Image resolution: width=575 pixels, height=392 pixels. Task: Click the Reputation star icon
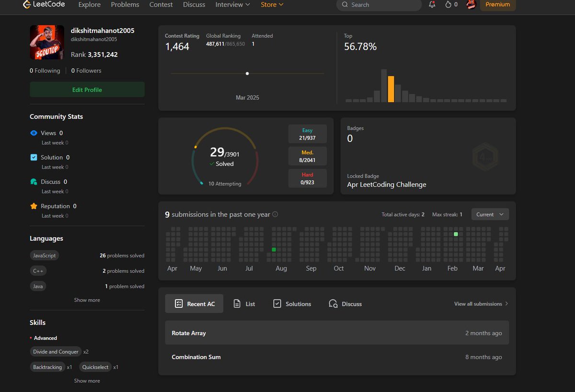(34, 206)
